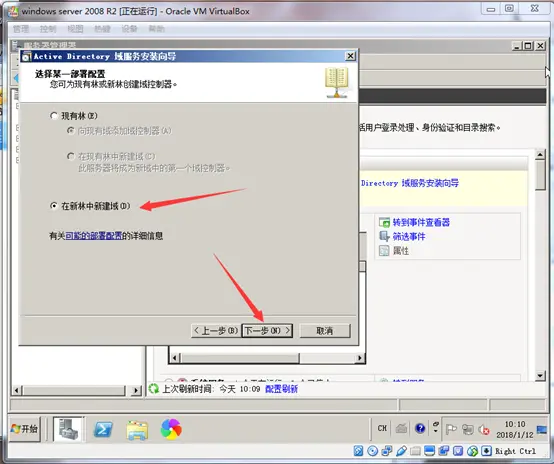Click the 下一步(N) button
The width and height of the screenshot is (554, 464).
267,331
